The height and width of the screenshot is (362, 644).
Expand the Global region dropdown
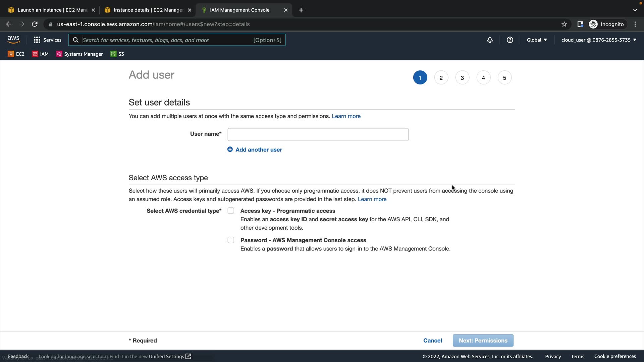[x=537, y=40]
